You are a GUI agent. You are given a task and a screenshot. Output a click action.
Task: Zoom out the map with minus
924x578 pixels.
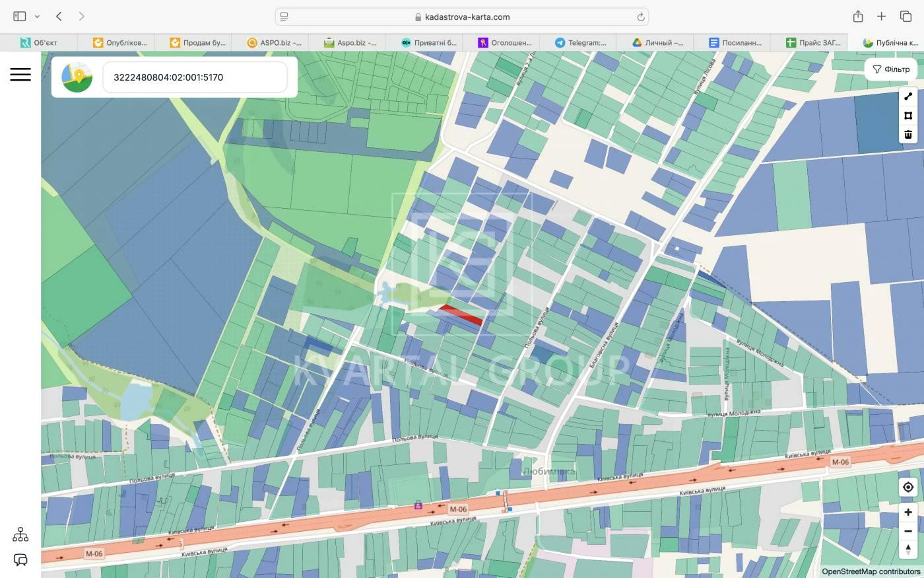point(908,531)
